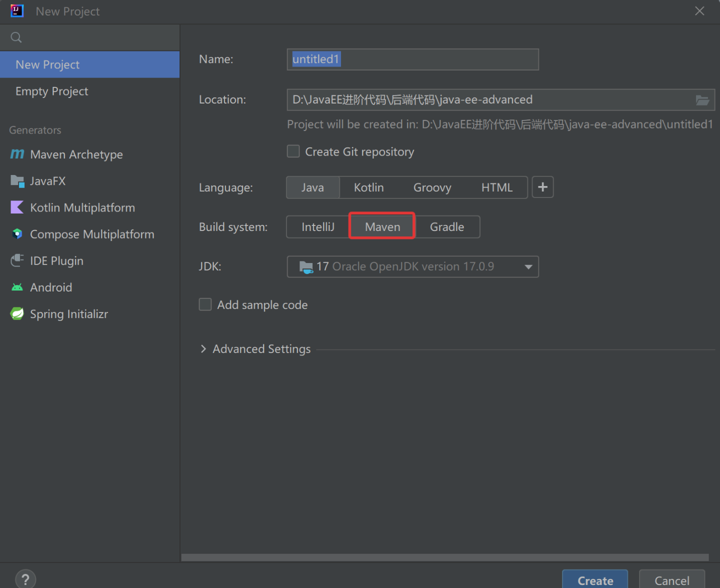
Task: Select JavaFX generator
Action: pyautogui.click(x=90, y=181)
